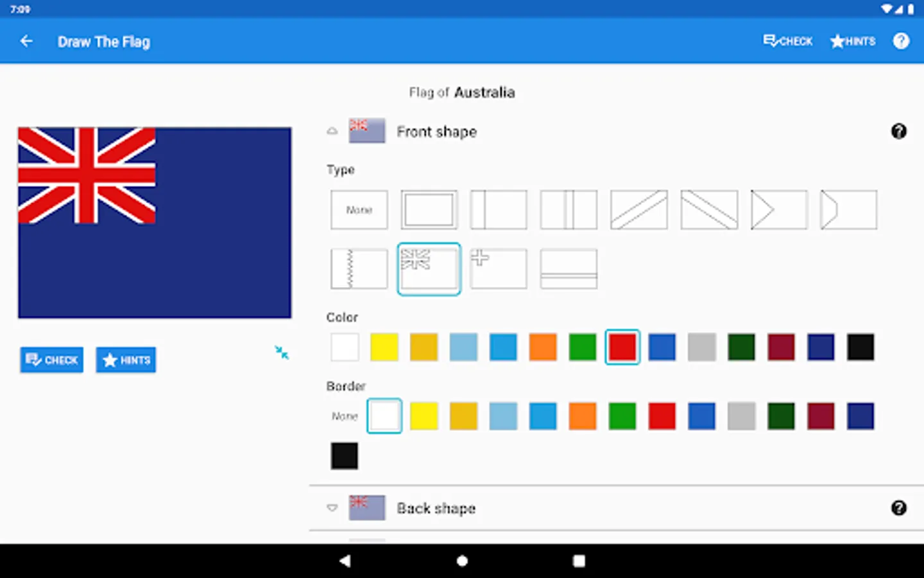
Task: Choose gold Border color
Action: tap(464, 416)
